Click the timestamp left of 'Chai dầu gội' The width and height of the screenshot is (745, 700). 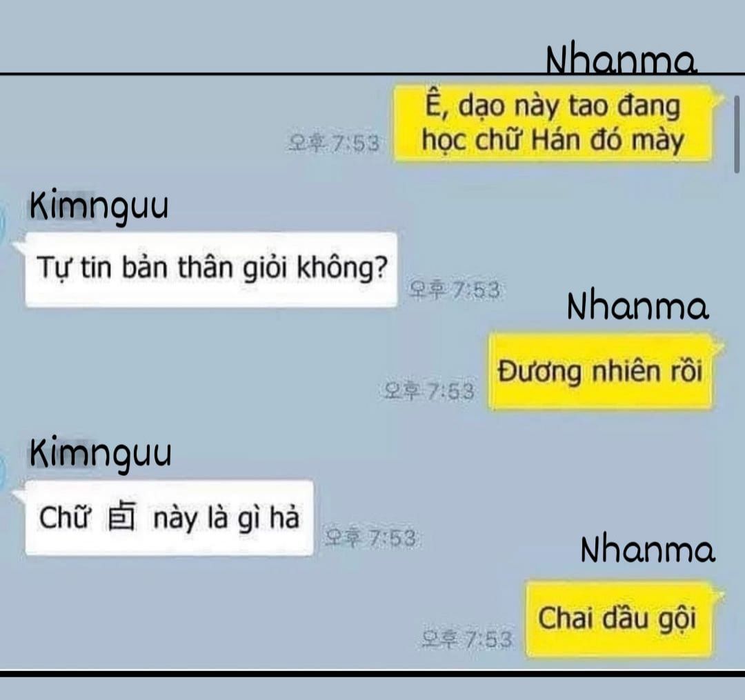click(468, 639)
